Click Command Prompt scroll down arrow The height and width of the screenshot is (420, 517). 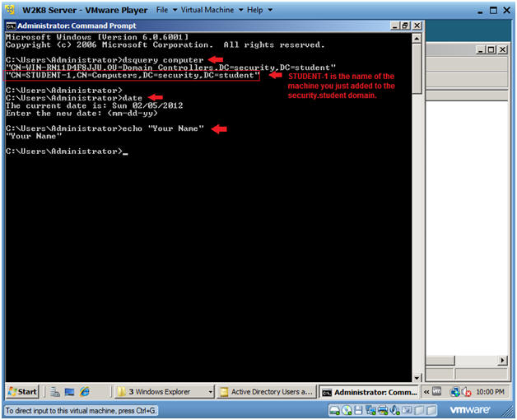tap(417, 377)
